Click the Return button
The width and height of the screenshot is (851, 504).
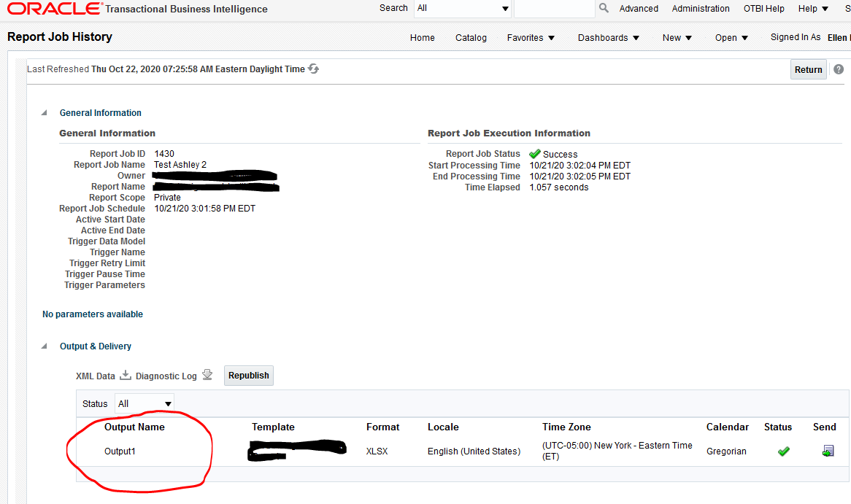tap(808, 69)
